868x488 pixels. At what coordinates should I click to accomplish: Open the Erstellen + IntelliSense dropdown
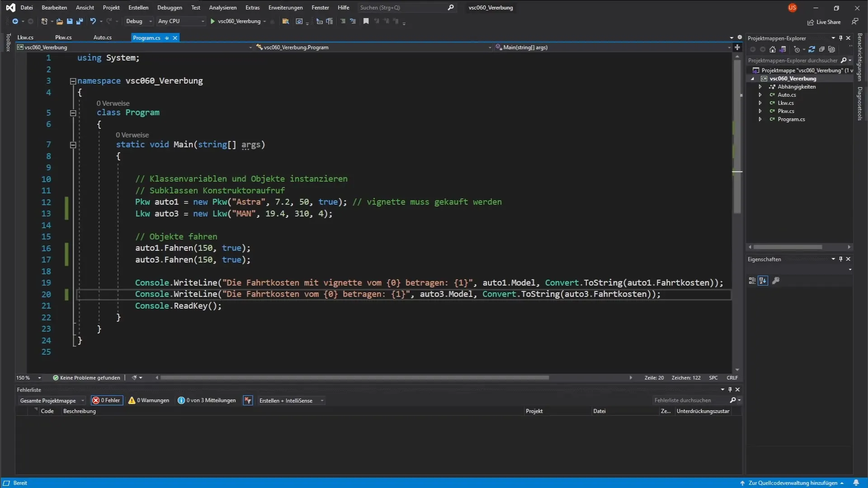[x=291, y=400]
